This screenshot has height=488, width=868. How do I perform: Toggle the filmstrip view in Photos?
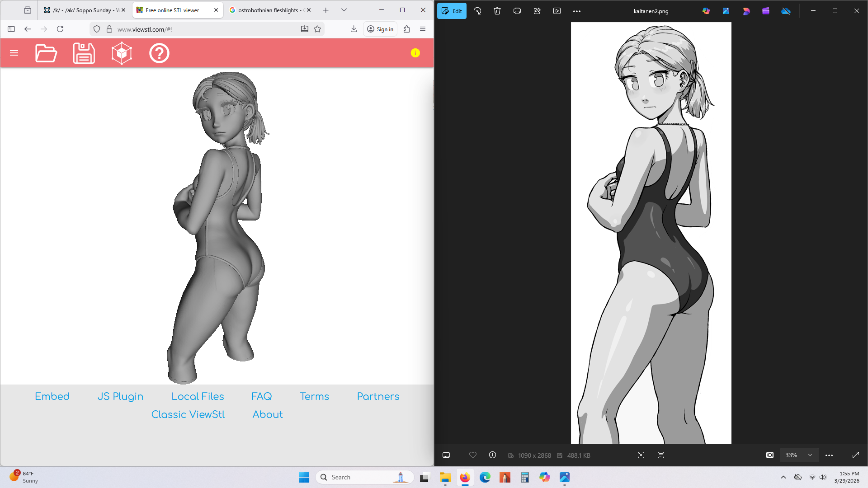tap(446, 455)
